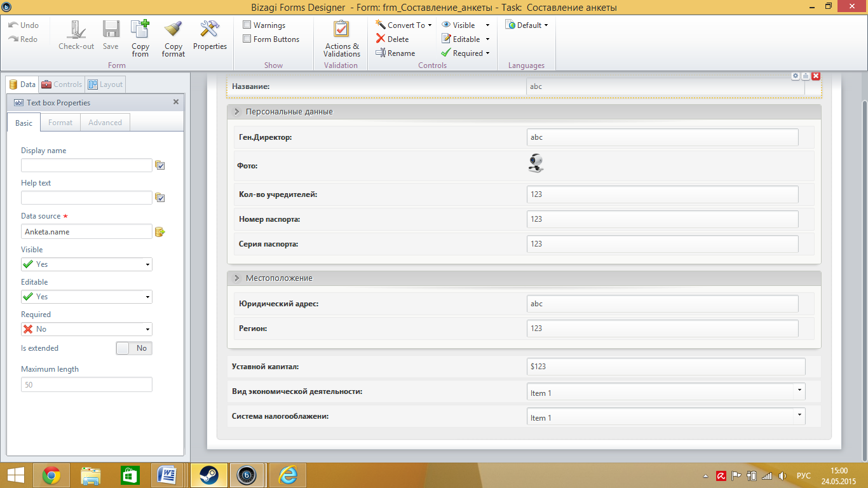This screenshot has height=488, width=868.
Task: Click Серия паспорта field
Action: (x=662, y=243)
